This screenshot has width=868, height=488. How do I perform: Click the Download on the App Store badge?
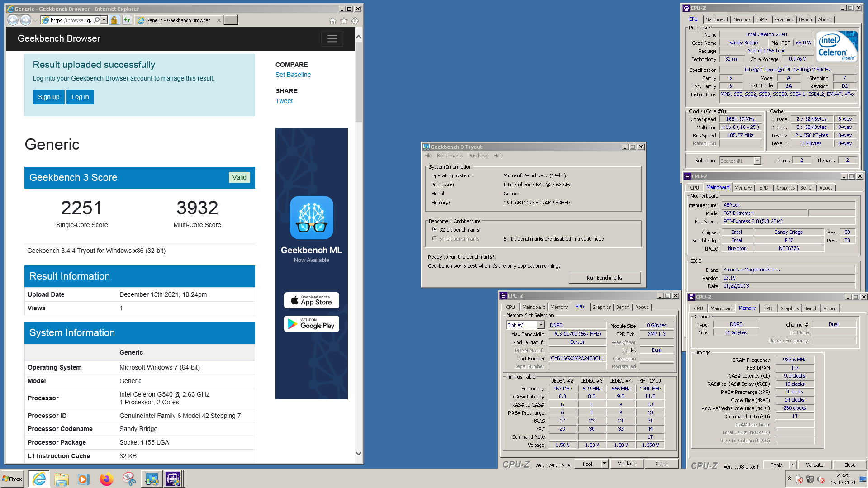[311, 300]
